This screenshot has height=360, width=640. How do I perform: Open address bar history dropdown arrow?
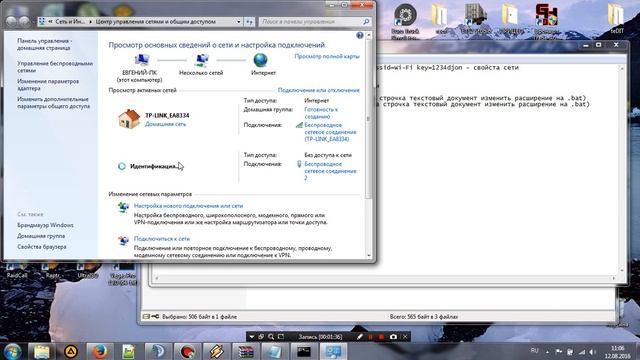[x=239, y=22]
